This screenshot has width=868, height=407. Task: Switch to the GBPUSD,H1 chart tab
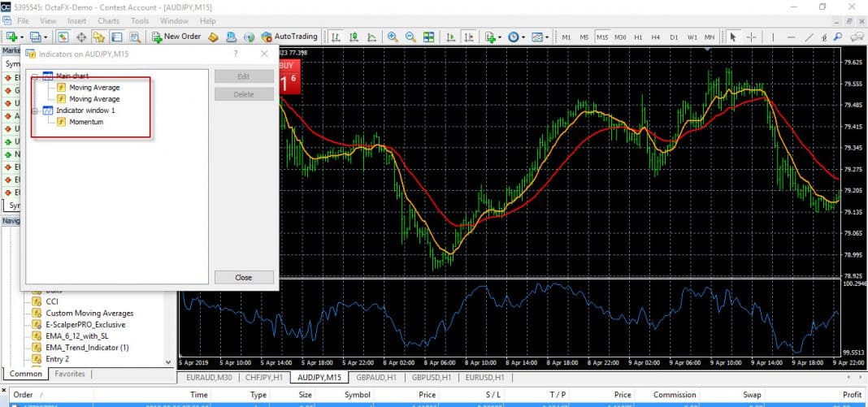click(x=432, y=378)
